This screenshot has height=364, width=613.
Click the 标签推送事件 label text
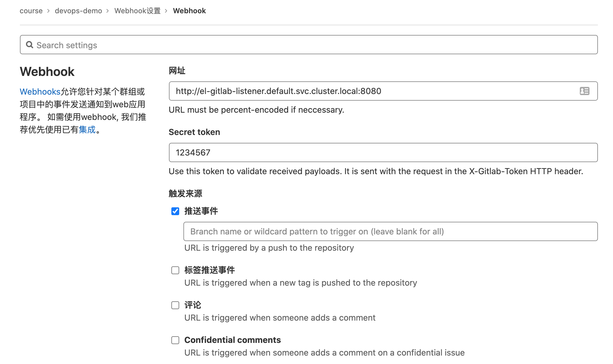coord(210,270)
